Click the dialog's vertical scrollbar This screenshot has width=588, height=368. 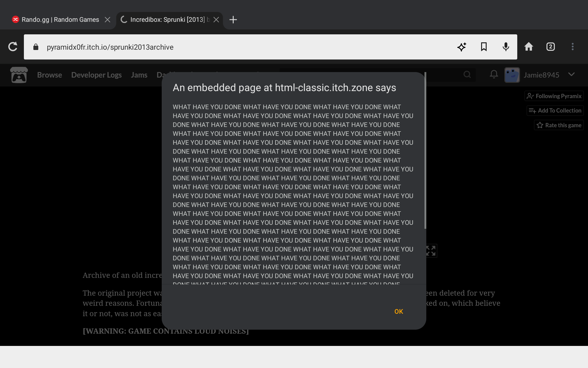(425, 150)
